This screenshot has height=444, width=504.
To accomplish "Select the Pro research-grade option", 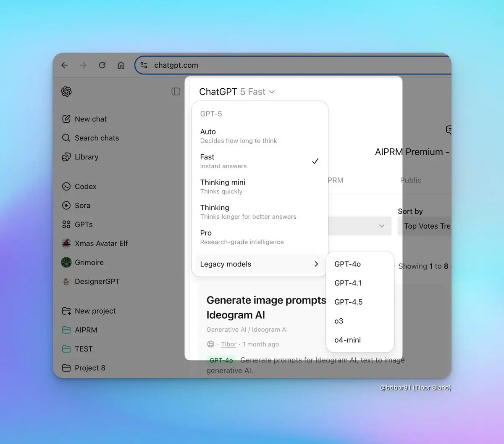I will pos(260,237).
